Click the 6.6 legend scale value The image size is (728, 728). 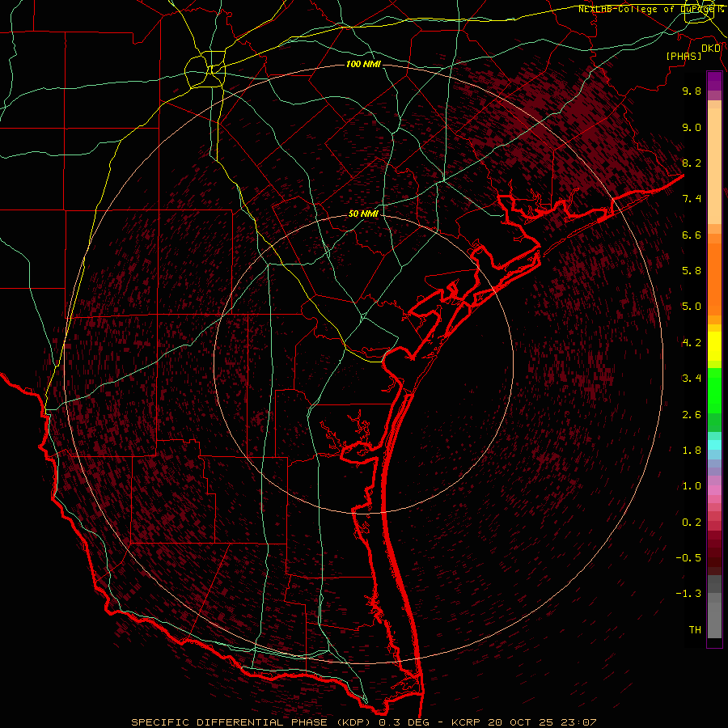(692, 235)
